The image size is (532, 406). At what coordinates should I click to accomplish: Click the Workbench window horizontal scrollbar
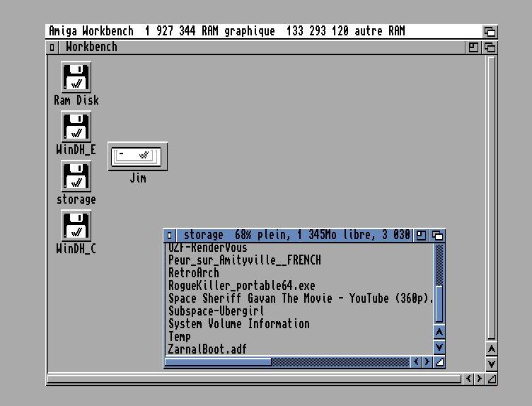pos(254,378)
